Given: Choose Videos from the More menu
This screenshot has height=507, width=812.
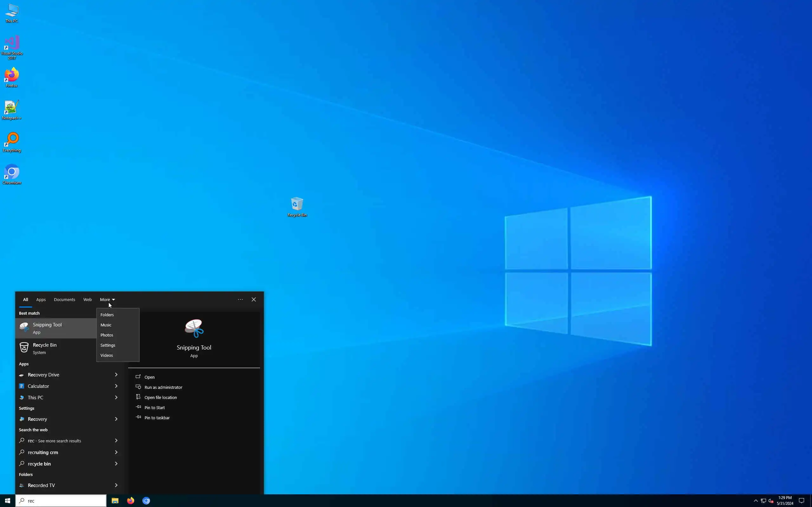Looking at the screenshot, I should (107, 355).
